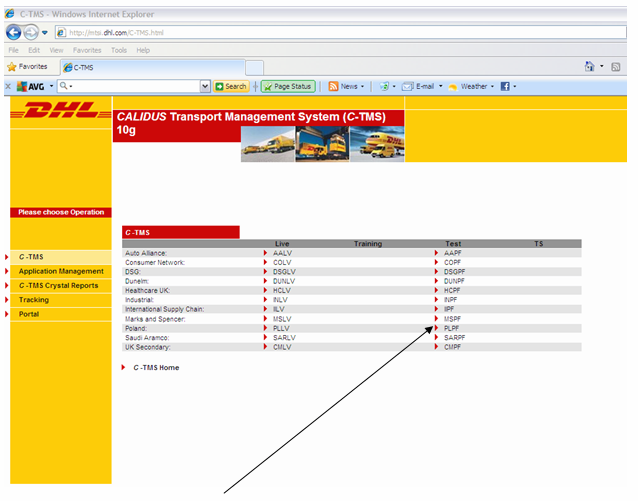Click the browser Back arrow button
Image resolution: width=638 pixels, height=501 pixels.
click(x=14, y=32)
